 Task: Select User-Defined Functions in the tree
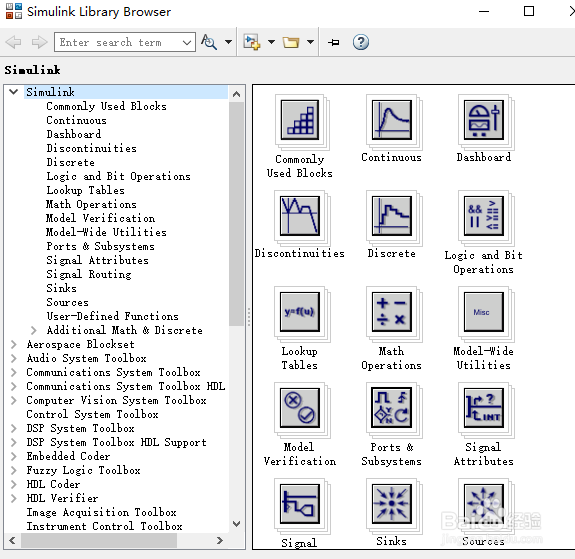112,316
